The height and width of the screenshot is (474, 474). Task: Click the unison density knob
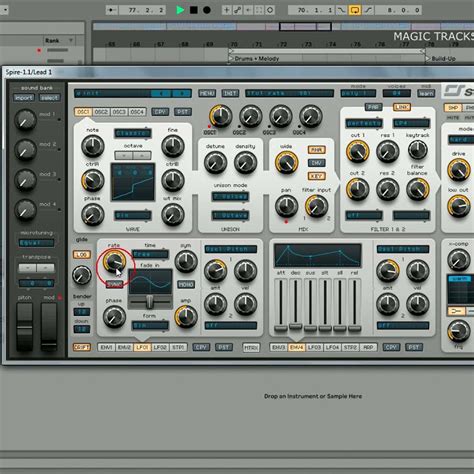245,163
